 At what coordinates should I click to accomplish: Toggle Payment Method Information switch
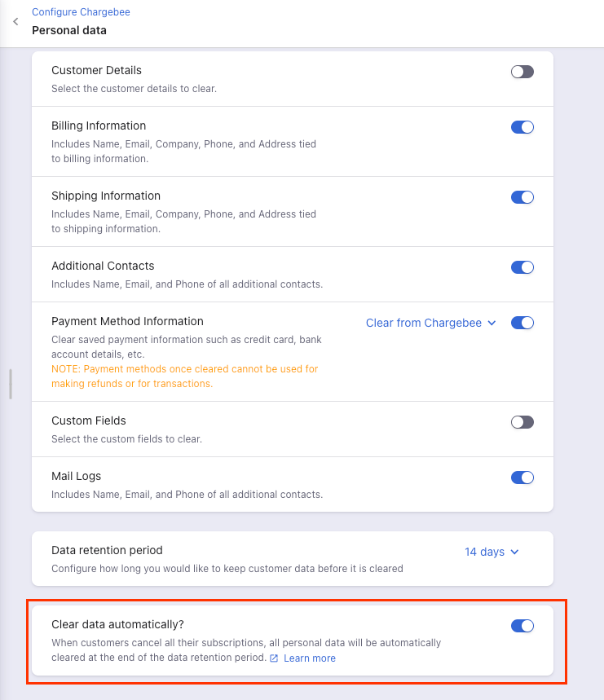click(x=522, y=323)
